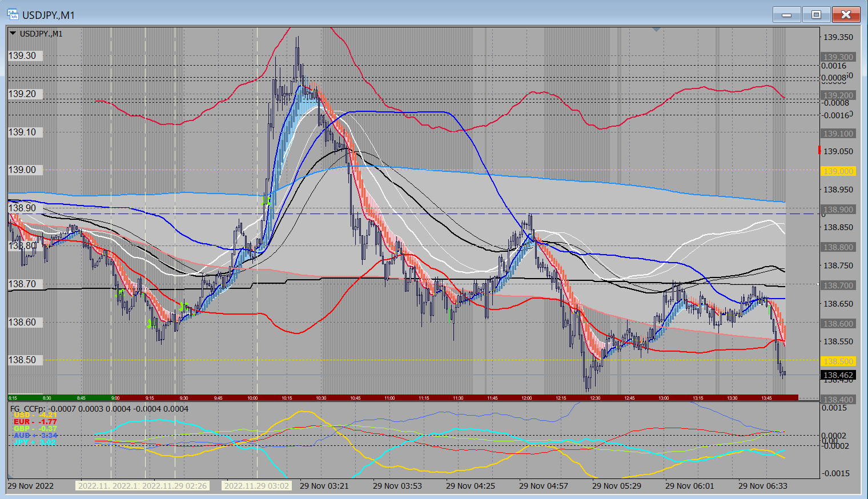Click the current price tag 138.462
The width and height of the screenshot is (868, 499).
pyautogui.click(x=838, y=375)
